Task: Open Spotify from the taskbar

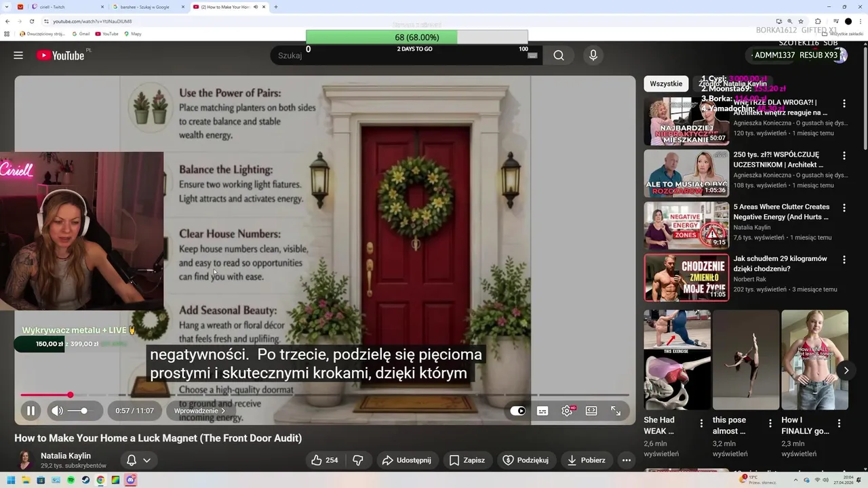Action: pos(71,480)
